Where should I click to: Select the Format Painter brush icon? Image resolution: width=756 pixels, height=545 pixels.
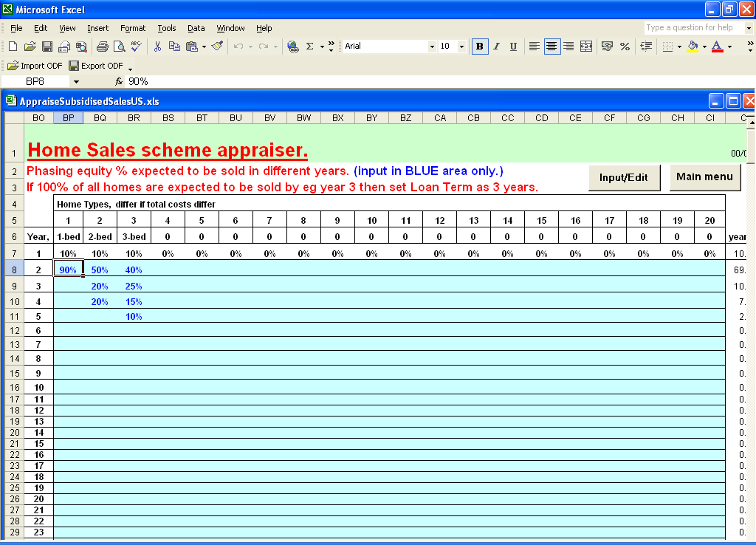pos(218,47)
